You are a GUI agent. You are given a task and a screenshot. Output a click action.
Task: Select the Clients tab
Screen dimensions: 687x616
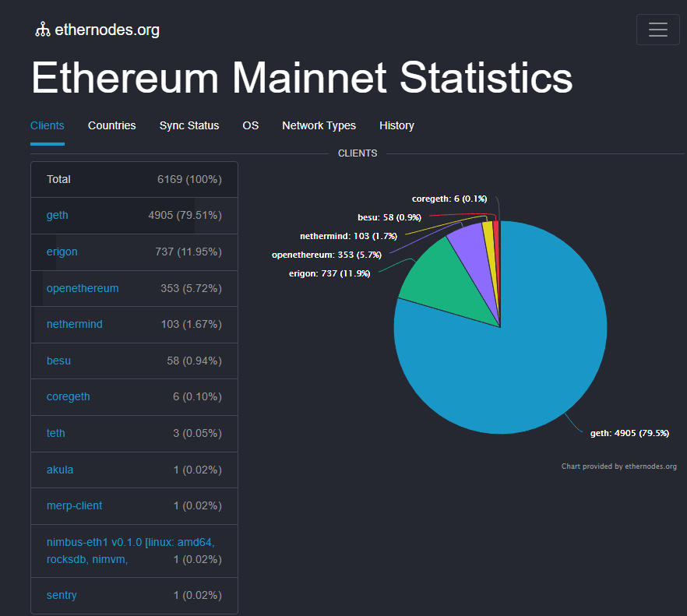click(48, 125)
